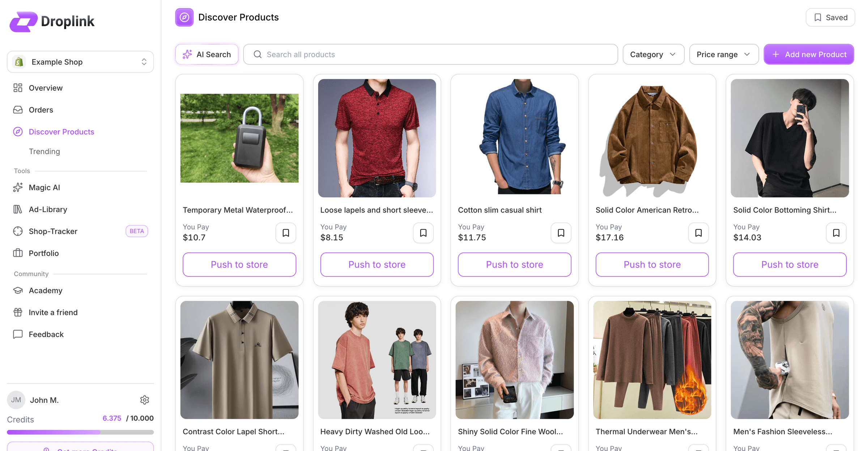The width and height of the screenshot is (868, 451).
Task: Click the Academy graduation cap icon
Action: click(x=18, y=290)
